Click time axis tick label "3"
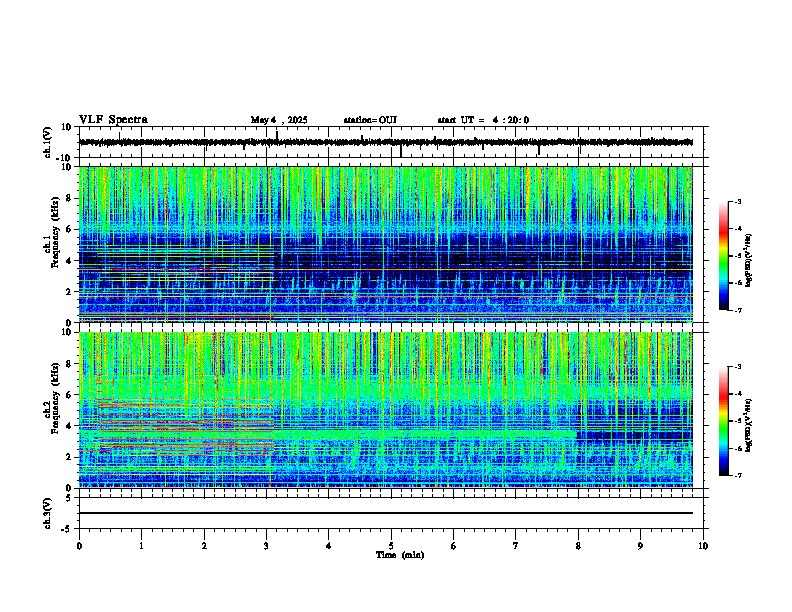Image resolution: width=792 pixels, height=612 pixels. 266,546
